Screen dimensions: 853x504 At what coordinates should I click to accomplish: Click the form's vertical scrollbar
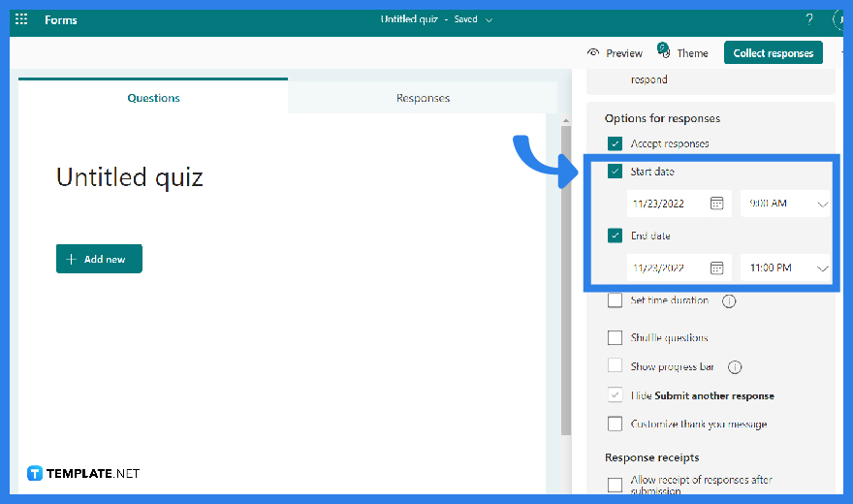point(566,291)
